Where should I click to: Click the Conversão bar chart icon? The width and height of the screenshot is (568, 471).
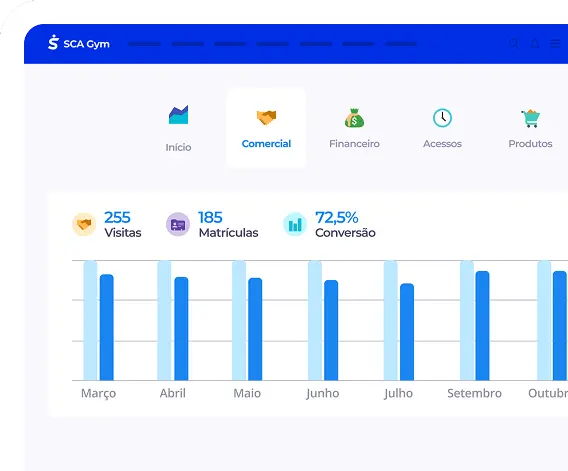[295, 224]
